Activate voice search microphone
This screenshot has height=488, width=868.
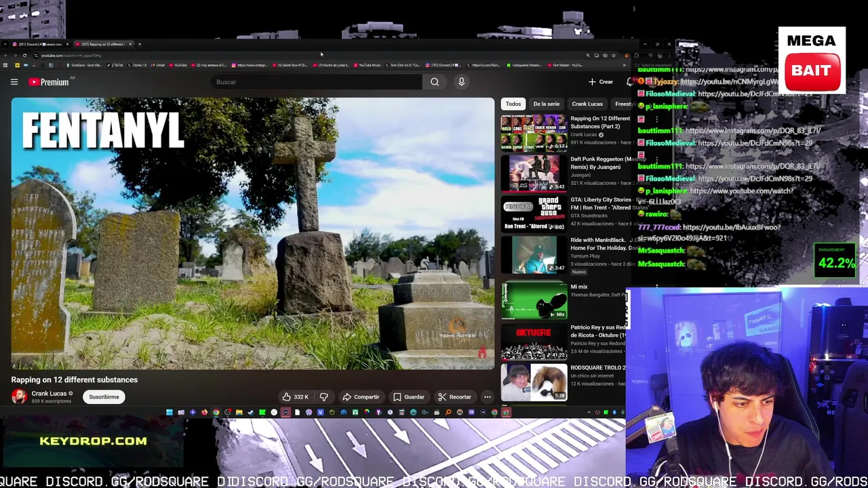click(x=461, y=82)
